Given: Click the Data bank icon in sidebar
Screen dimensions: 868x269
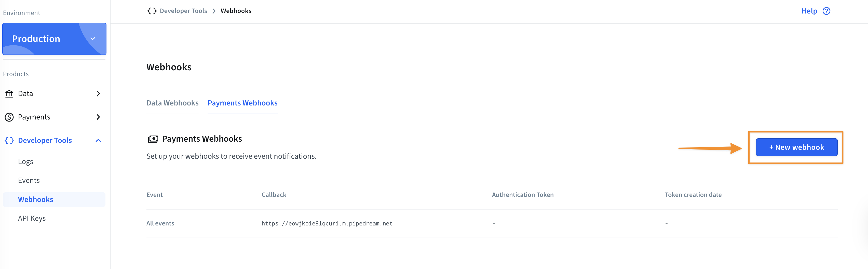Looking at the screenshot, I should point(9,94).
